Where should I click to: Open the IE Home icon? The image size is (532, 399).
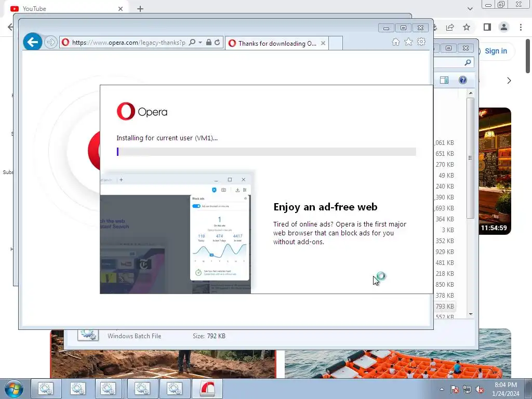click(395, 42)
